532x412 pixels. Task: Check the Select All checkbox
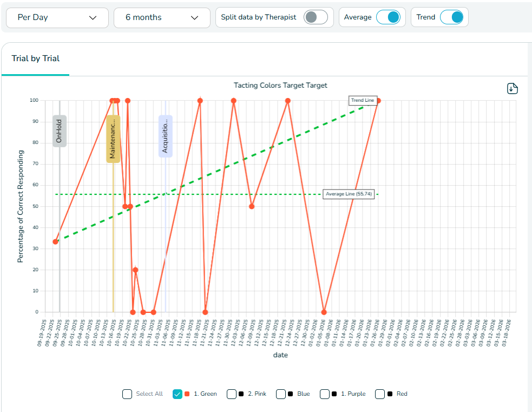[x=127, y=394]
